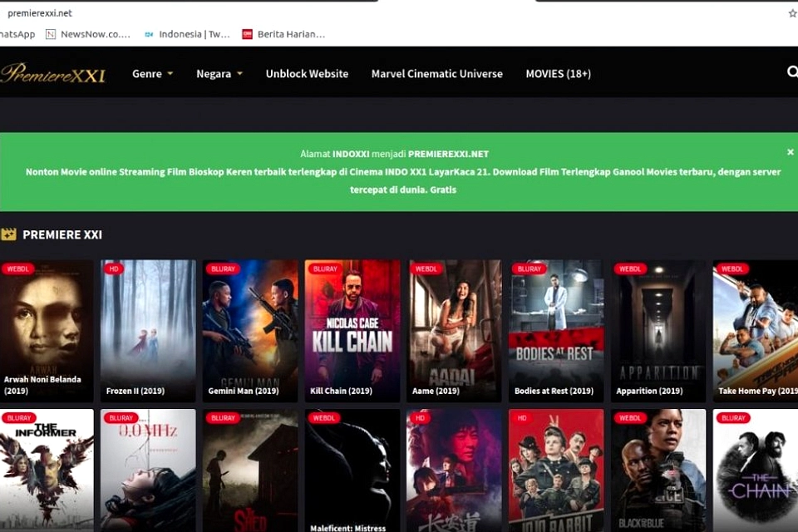The image size is (798, 532).
Task: Click HD badge on Frozen II
Action: click(x=114, y=268)
